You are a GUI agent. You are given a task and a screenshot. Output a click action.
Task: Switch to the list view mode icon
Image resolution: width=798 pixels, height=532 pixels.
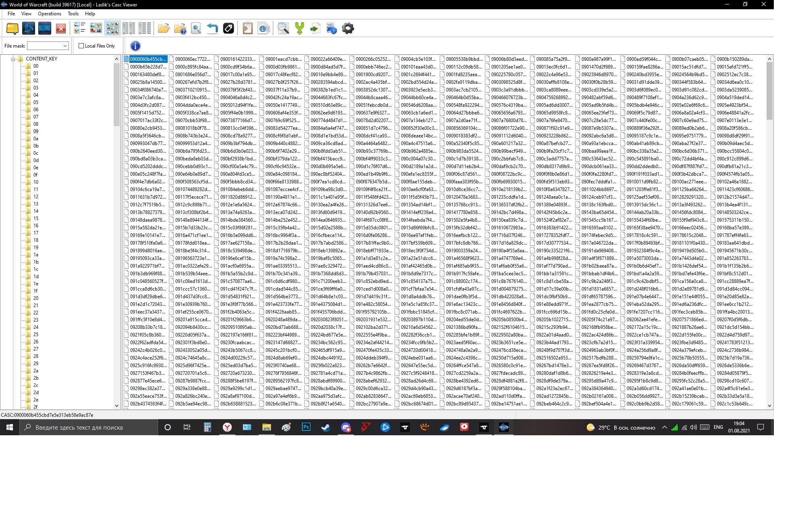(x=129, y=28)
